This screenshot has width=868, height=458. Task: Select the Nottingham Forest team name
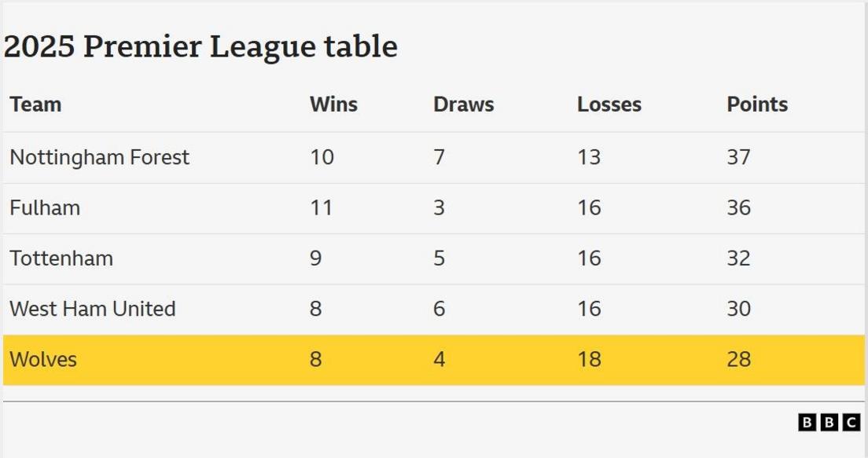99,157
